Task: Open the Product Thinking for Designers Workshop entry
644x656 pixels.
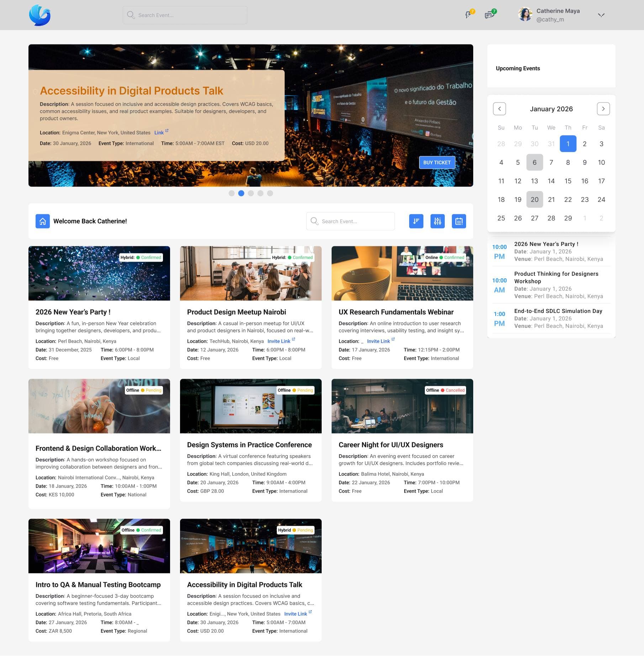Action: 551,285
